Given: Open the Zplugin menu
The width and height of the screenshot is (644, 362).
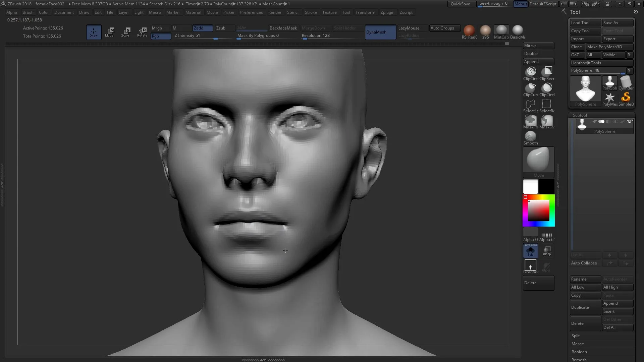Looking at the screenshot, I should click(x=387, y=12).
